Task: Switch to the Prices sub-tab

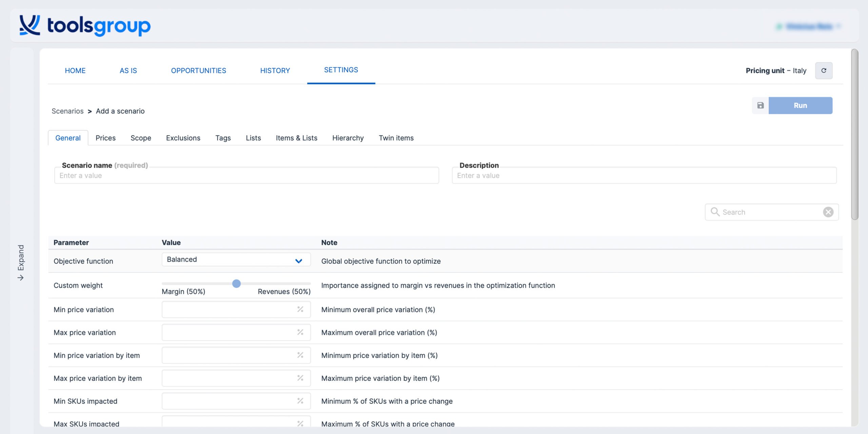Action: pos(105,138)
